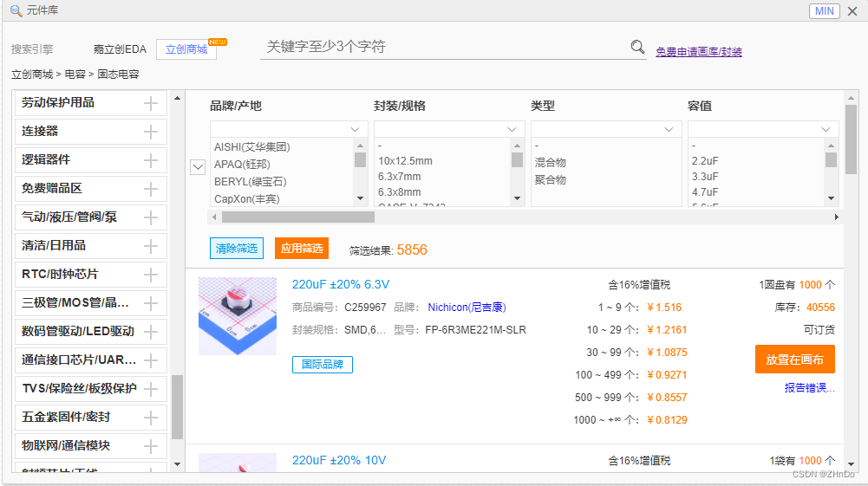Select 3.3uF capacitance filter
The height and width of the screenshot is (486, 868).
tap(705, 177)
